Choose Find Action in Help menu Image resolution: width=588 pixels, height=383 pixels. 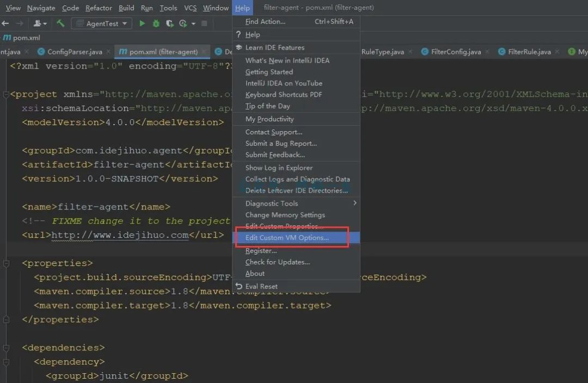click(x=296, y=21)
